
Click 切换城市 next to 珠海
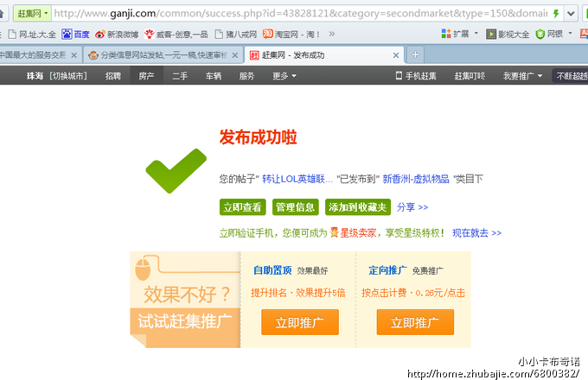(68, 76)
